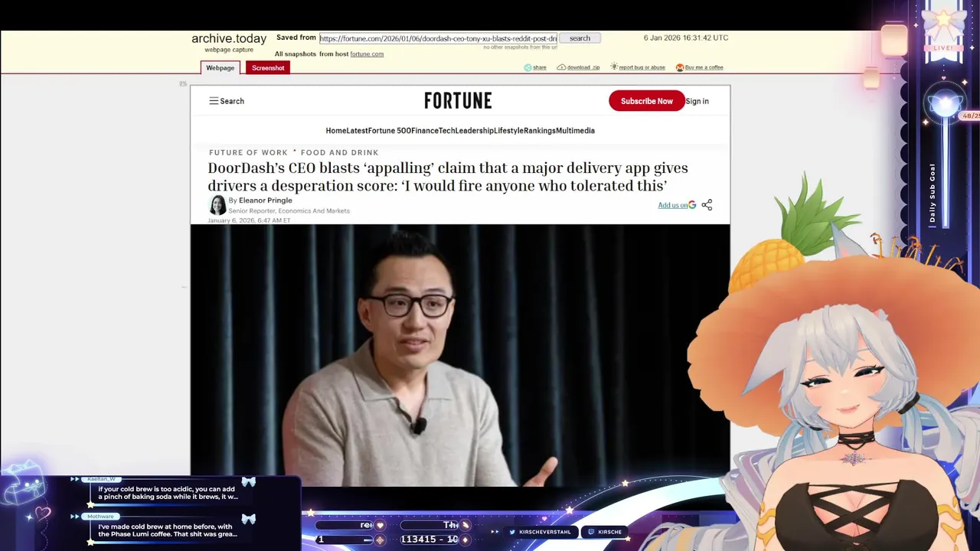Click the report bug lightbulb icon
980x551 pixels.
614,67
